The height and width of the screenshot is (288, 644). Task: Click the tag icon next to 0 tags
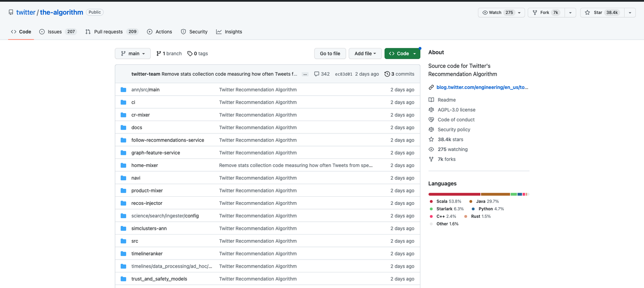(190, 53)
